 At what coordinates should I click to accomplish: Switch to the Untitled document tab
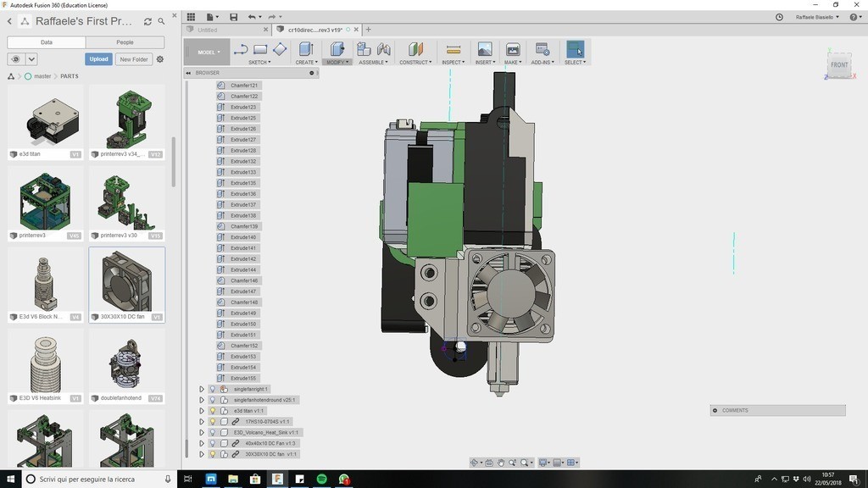pos(227,30)
